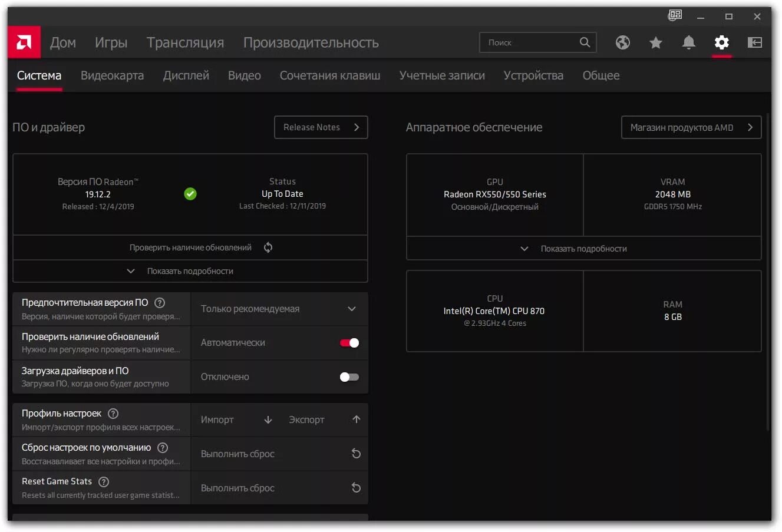
Task: Click reset icon for Reset Game Stats
Action: pyautogui.click(x=356, y=488)
